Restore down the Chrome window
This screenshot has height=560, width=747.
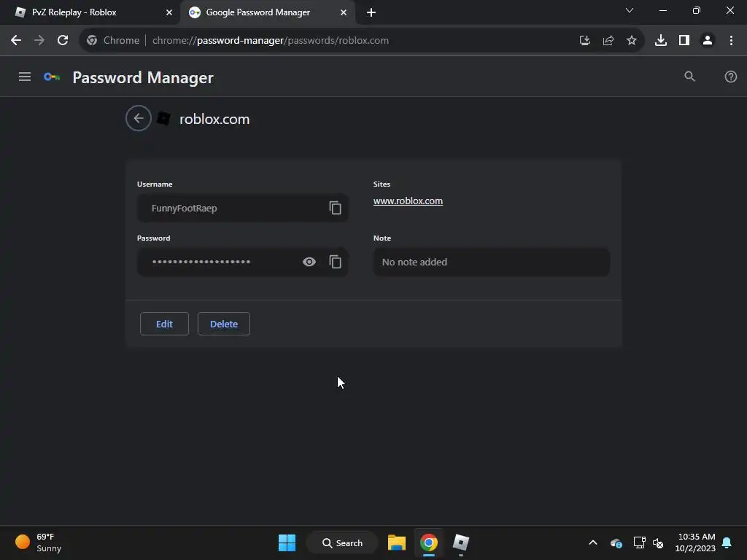coord(697,10)
